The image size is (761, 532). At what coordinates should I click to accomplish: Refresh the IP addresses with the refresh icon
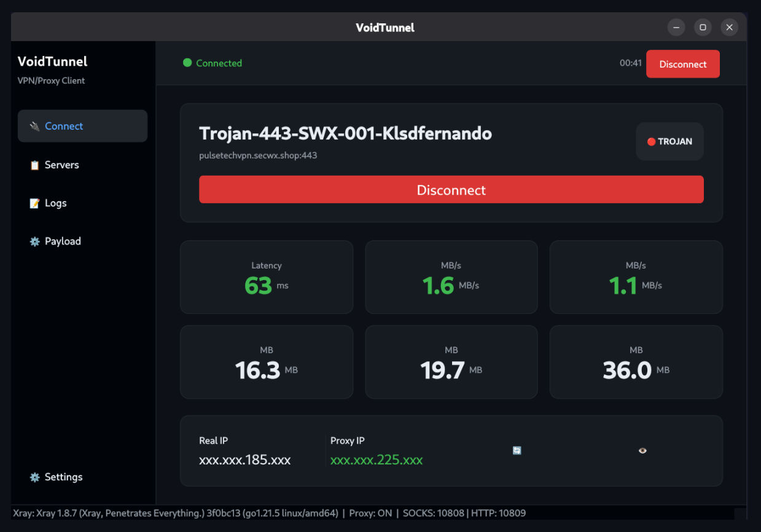[x=517, y=450]
